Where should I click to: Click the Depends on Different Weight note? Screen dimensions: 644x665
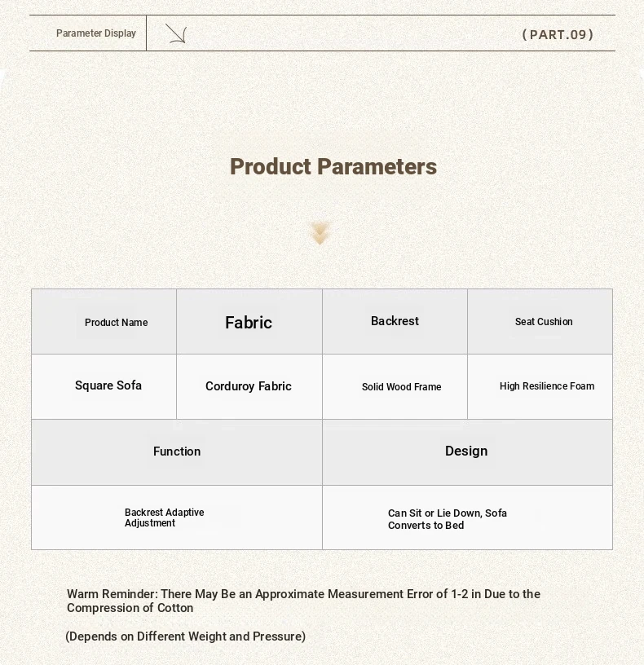(185, 636)
